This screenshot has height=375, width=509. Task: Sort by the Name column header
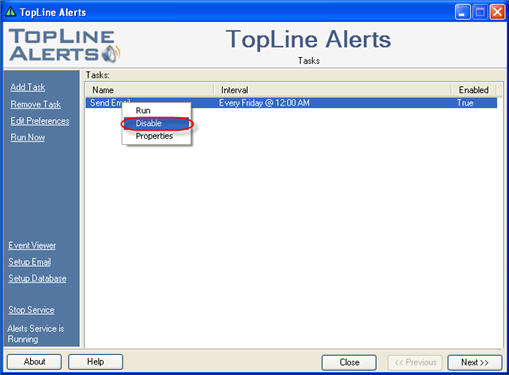149,90
